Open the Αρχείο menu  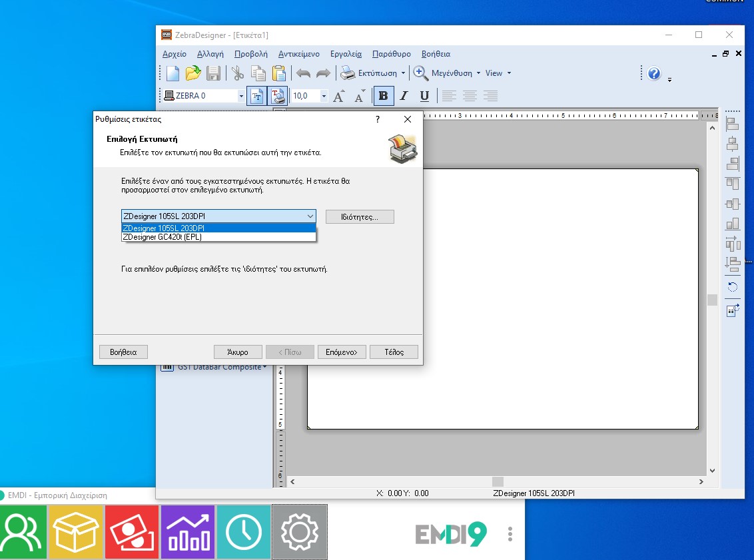click(174, 54)
